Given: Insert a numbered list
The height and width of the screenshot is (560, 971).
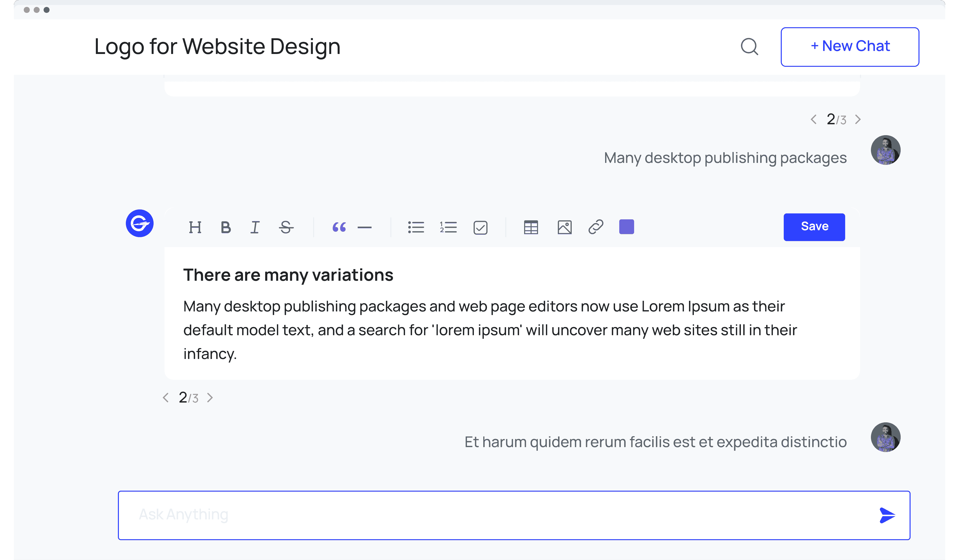Looking at the screenshot, I should pos(448,227).
